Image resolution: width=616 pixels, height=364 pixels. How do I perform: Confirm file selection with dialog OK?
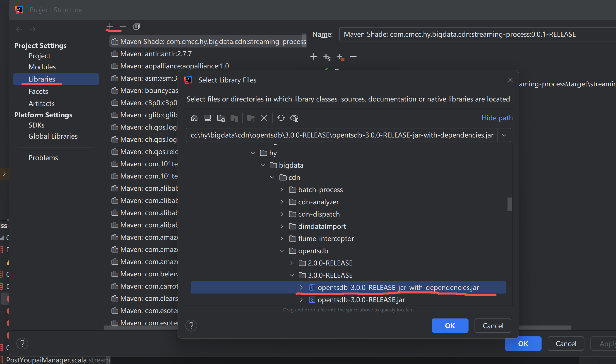tap(450, 326)
